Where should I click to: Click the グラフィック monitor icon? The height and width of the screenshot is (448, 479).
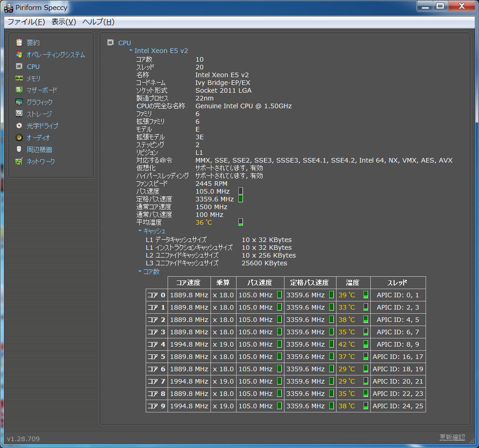[x=19, y=102]
